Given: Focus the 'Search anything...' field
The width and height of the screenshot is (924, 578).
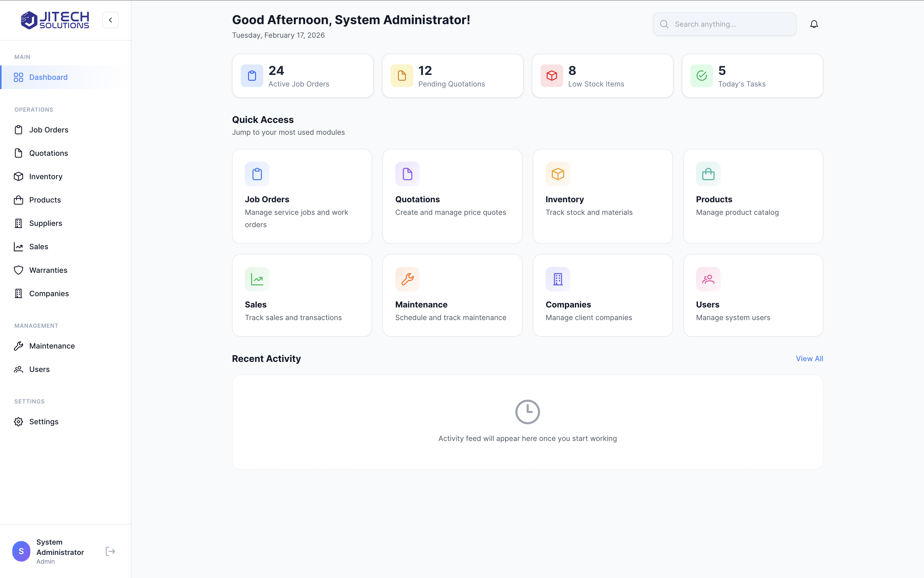Looking at the screenshot, I should [x=725, y=24].
